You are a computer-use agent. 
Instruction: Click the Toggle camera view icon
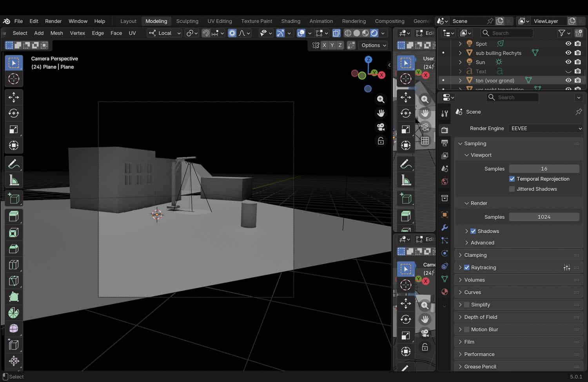(x=381, y=127)
